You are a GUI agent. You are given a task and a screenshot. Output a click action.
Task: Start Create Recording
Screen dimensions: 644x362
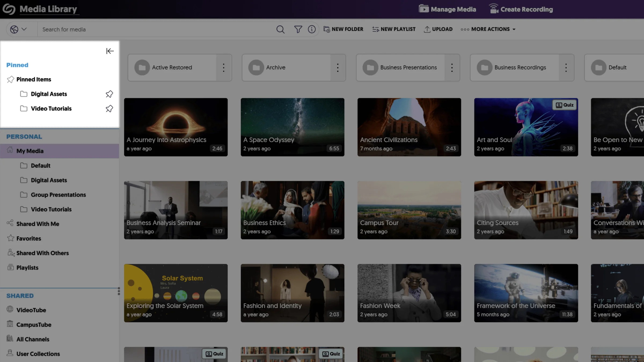click(x=521, y=9)
